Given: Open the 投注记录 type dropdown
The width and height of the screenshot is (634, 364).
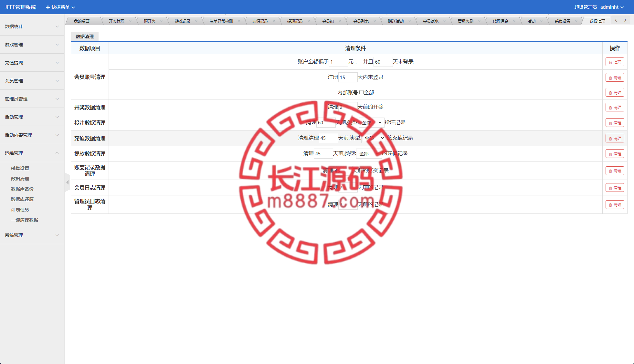Looking at the screenshot, I should 371,122.
